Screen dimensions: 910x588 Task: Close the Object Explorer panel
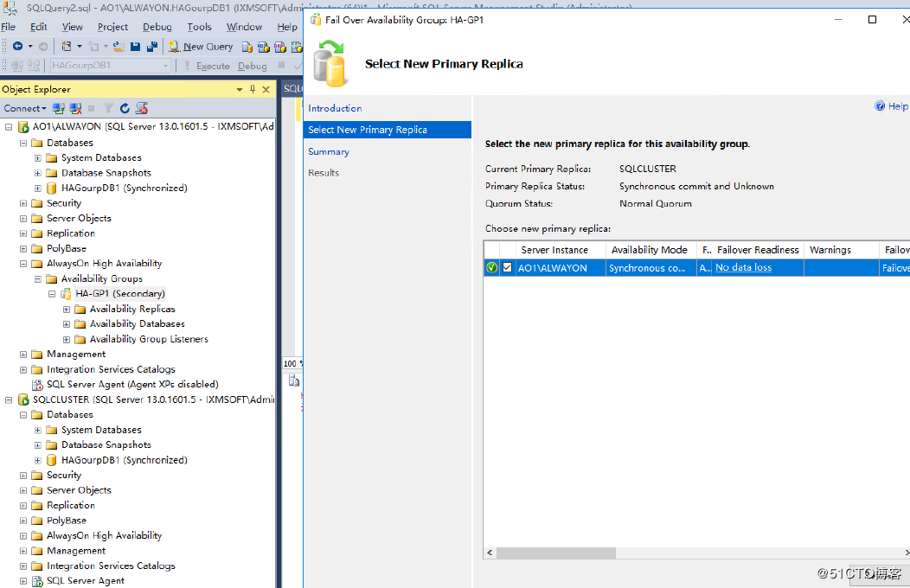click(266, 89)
